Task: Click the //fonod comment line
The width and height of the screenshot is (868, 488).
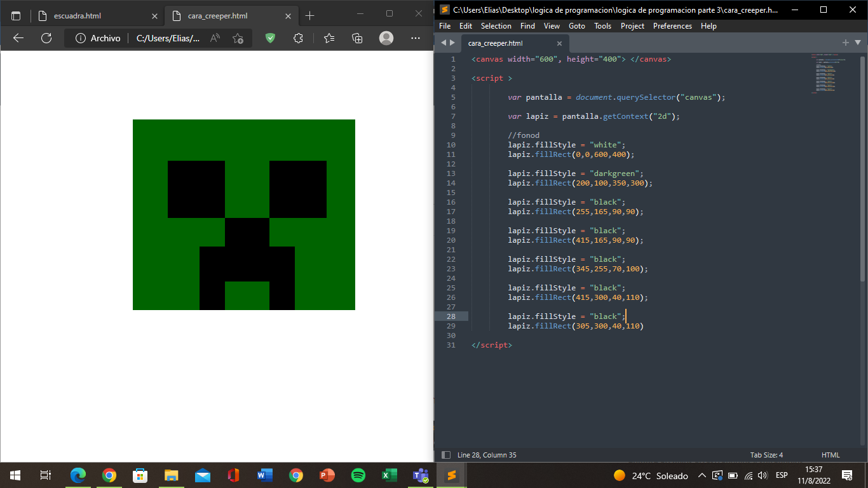Action: pyautogui.click(x=524, y=135)
